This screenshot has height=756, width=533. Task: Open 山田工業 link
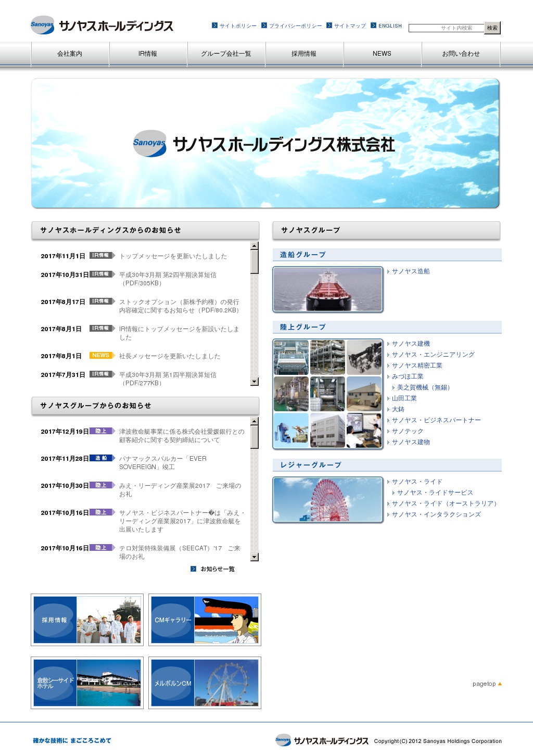coord(404,398)
